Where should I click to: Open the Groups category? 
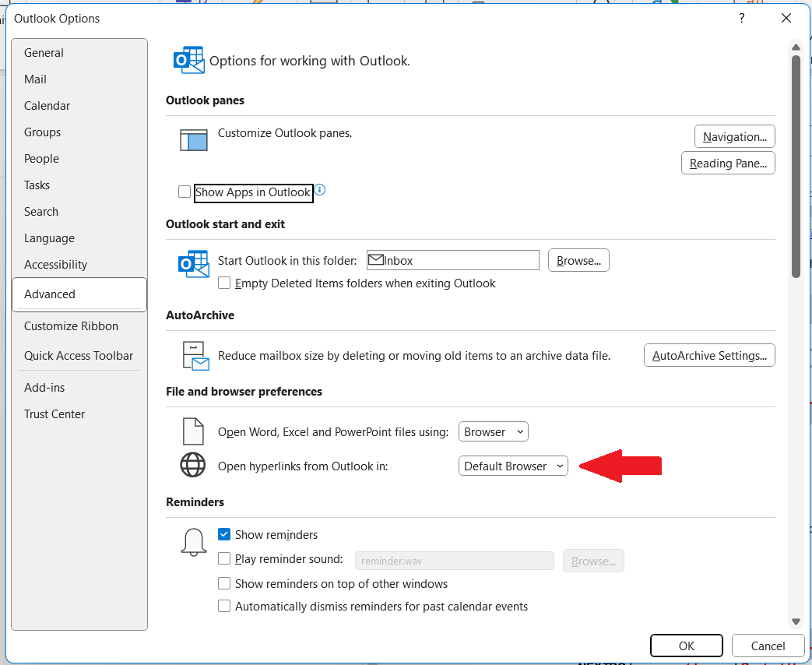coord(79,132)
